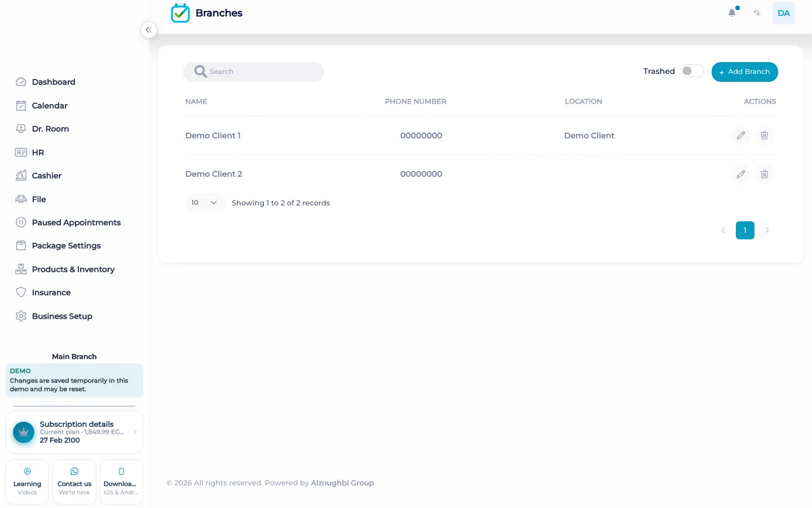Open Download iOS & Android shortcut
This screenshot has width=812, height=508.
point(121,482)
